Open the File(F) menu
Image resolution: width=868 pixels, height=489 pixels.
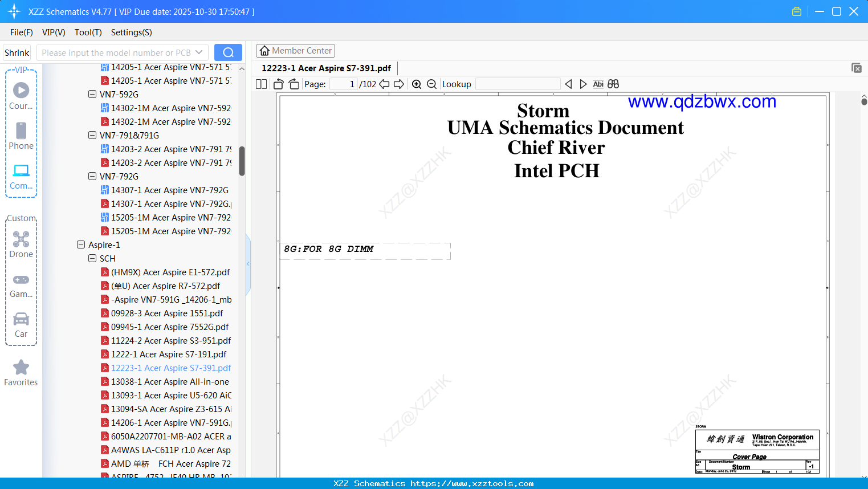22,32
